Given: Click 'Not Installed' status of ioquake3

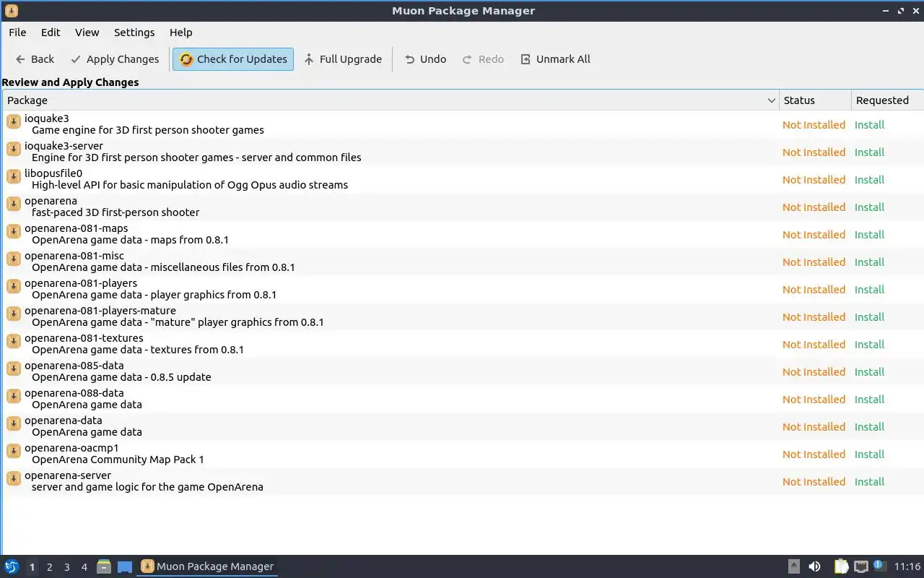Looking at the screenshot, I should pos(814,125).
